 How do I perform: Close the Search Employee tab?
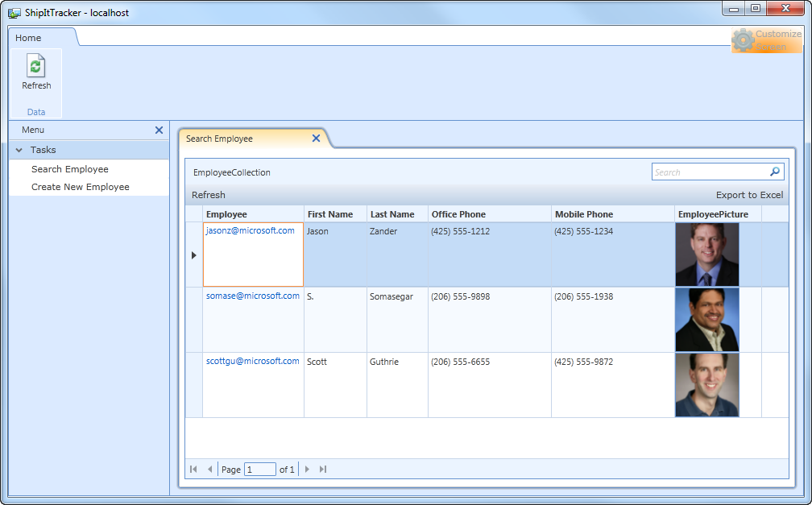[x=317, y=138]
